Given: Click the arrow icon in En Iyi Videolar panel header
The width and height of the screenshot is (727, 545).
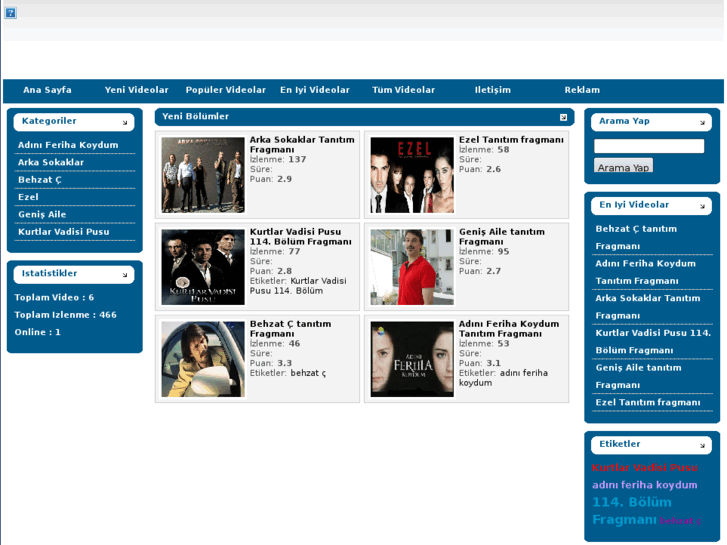Looking at the screenshot, I should click(702, 206).
